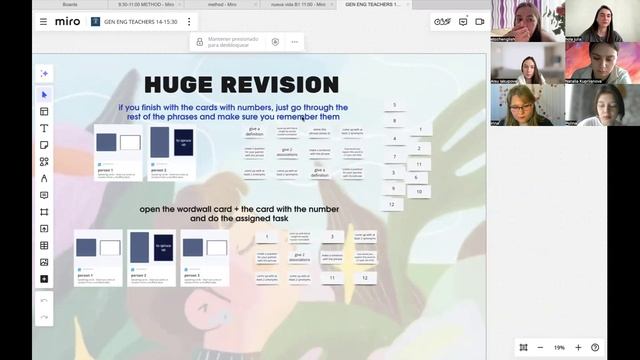The width and height of the screenshot is (640, 360).
Task: Click the miro logo
Action: click(67, 22)
